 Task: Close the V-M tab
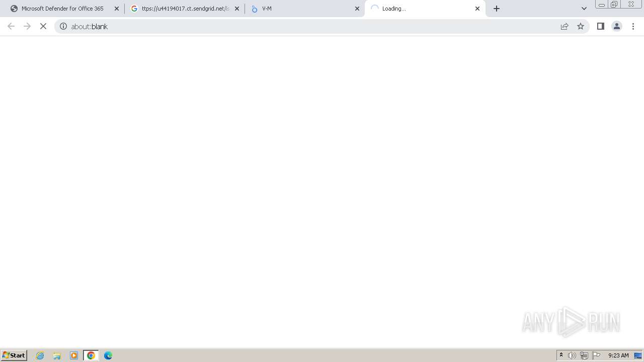pyautogui.click(x=357, y=9)
